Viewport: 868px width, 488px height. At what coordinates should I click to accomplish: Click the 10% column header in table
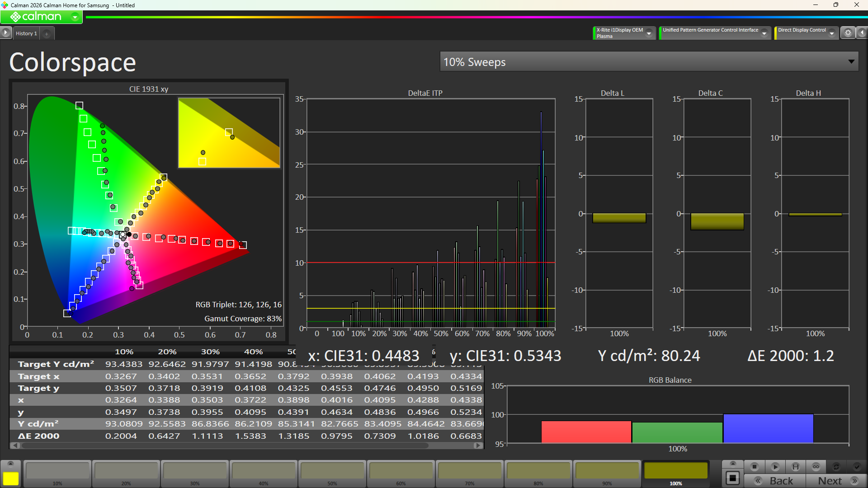pyautogui.click(x=124, y=352)
